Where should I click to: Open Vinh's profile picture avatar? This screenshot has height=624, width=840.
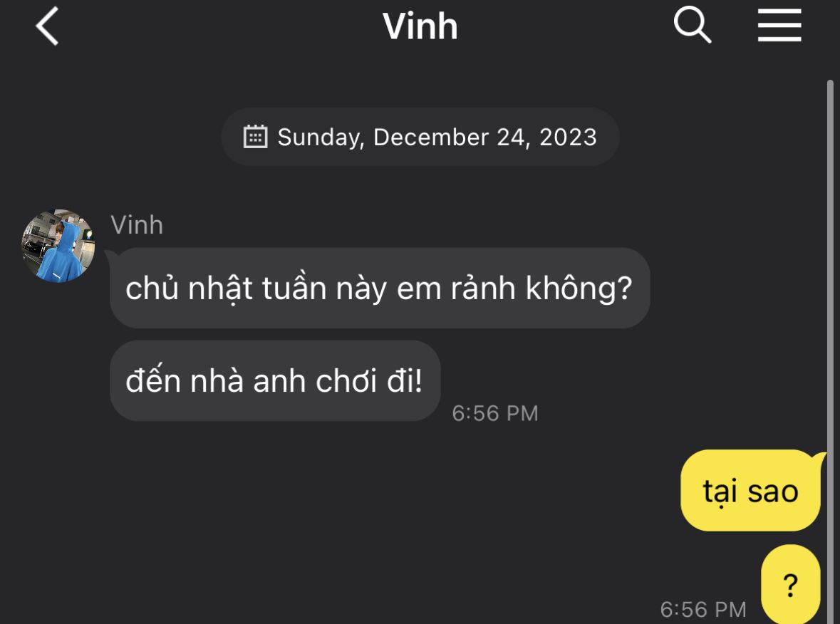58,246
